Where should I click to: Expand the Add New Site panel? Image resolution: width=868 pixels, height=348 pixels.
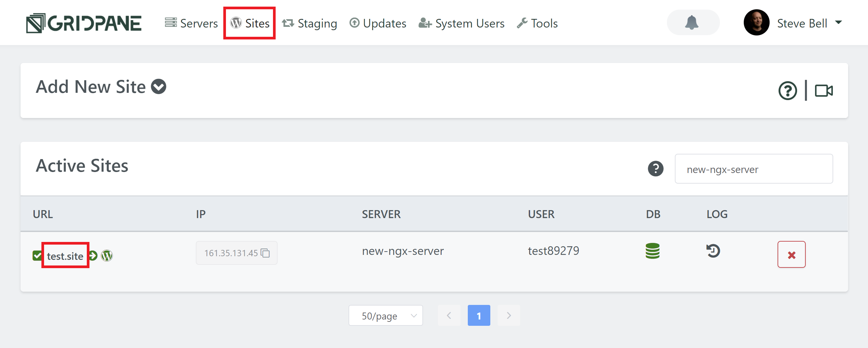click(158, 87)
